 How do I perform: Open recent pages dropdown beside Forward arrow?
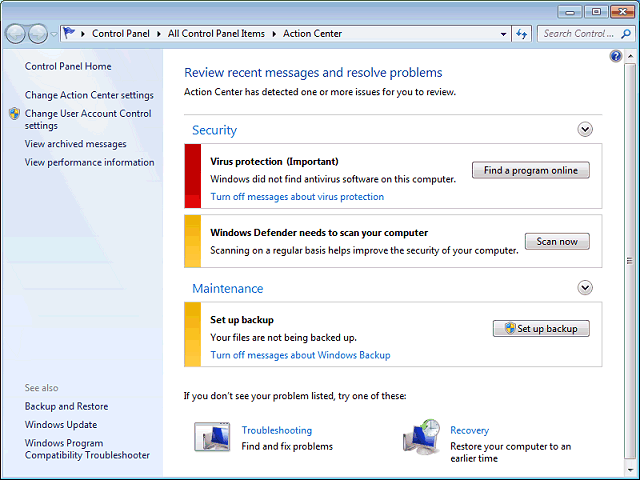click(x=53, y=34)
